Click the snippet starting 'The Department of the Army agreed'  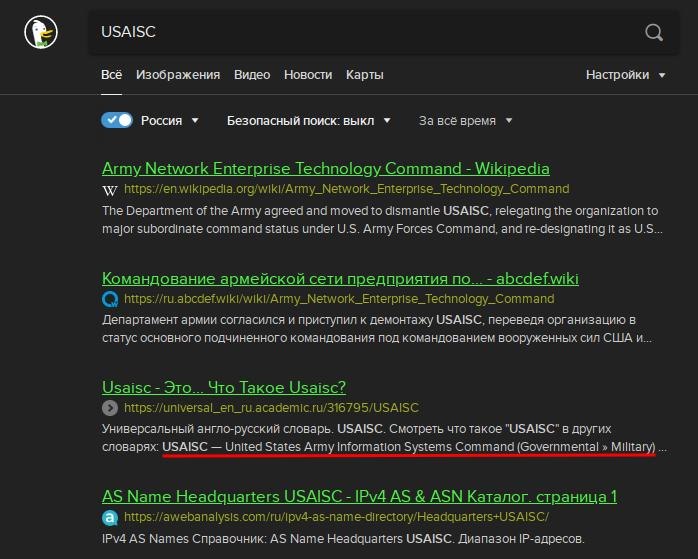pos(382,220)
